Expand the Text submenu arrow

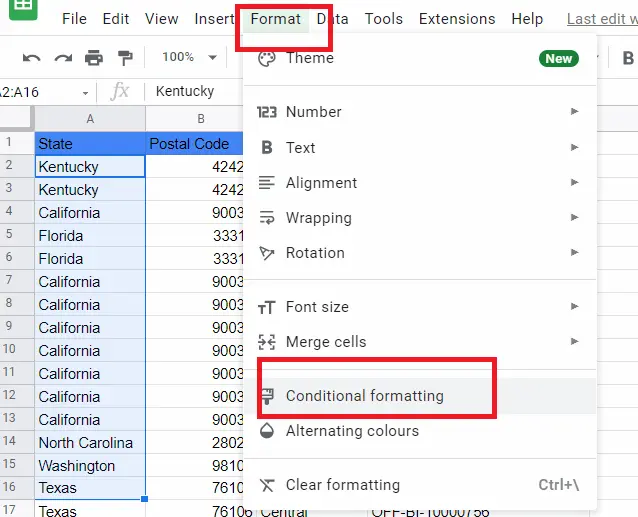tap(575, 147)
